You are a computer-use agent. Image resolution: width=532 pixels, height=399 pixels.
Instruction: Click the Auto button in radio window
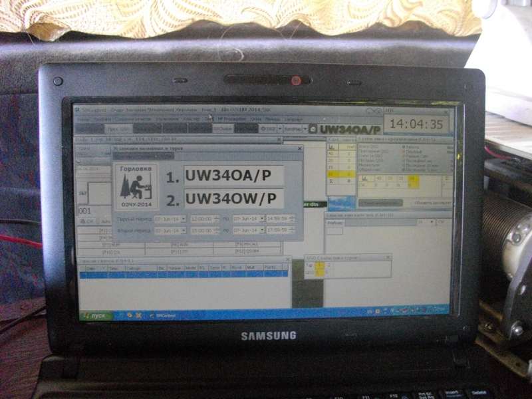pyautogui.click(x=106, y=221)
